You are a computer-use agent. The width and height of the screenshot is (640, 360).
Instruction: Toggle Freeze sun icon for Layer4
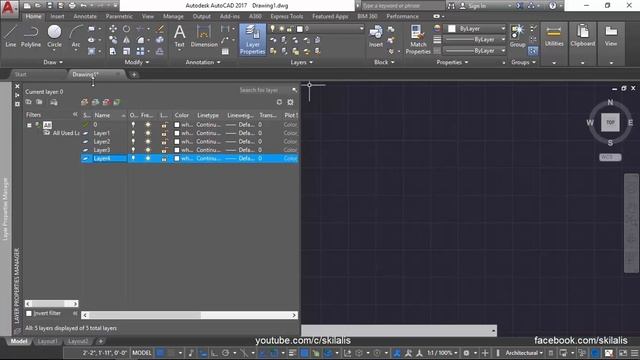pos(148,158)
